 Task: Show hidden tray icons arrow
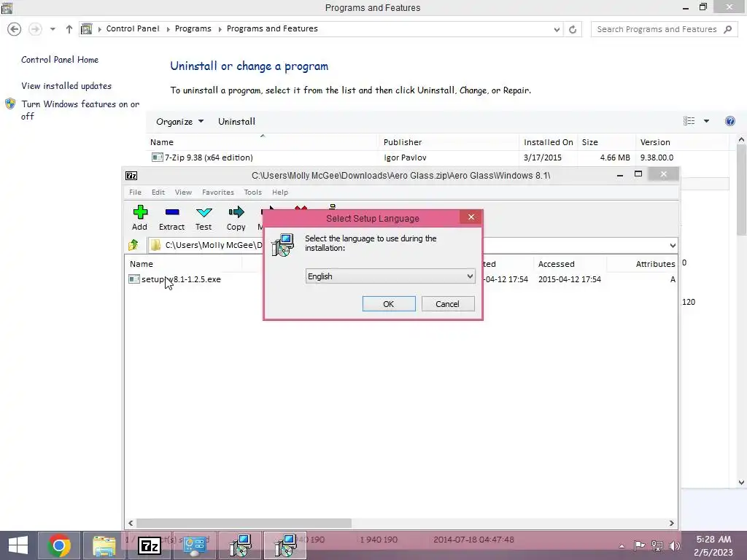622,545
